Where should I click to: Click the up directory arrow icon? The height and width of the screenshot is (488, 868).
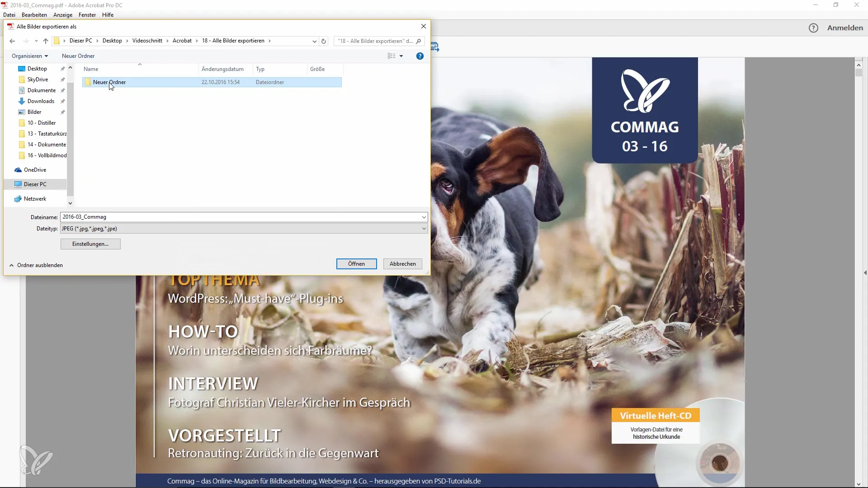45,41
